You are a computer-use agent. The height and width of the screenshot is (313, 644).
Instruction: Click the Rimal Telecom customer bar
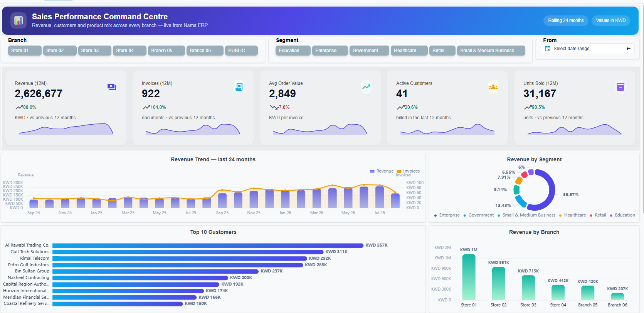[180, 258]
